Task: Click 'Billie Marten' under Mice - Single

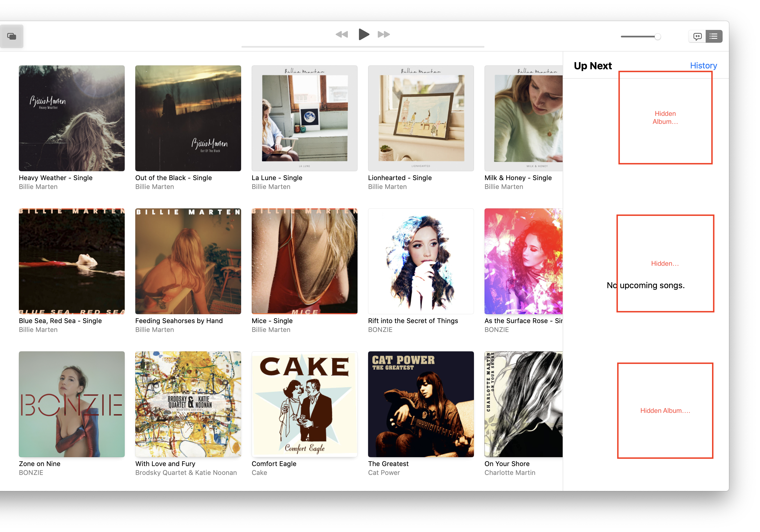Action: (x=271, y=329)
